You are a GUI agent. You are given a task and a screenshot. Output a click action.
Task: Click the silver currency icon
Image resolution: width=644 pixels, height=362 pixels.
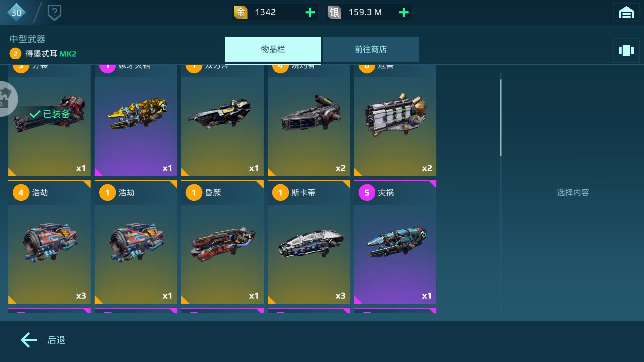coord(334,12)
